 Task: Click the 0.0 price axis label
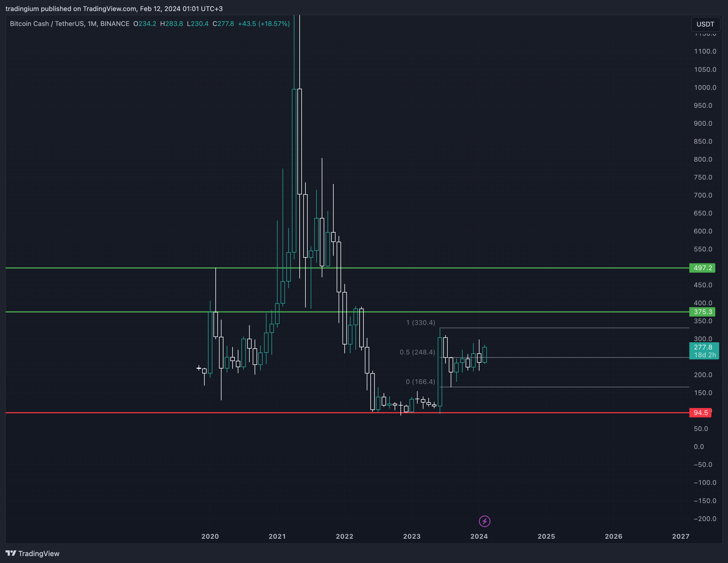pos(699,447)
